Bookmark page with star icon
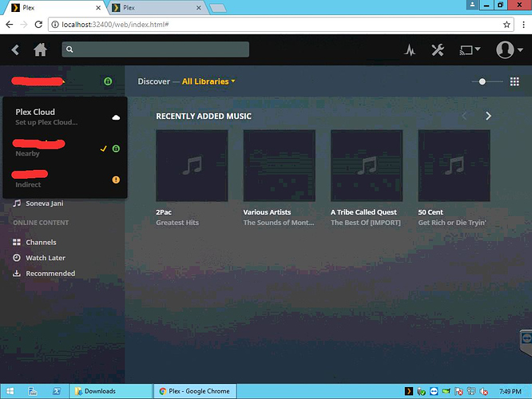 coord(506,25)
